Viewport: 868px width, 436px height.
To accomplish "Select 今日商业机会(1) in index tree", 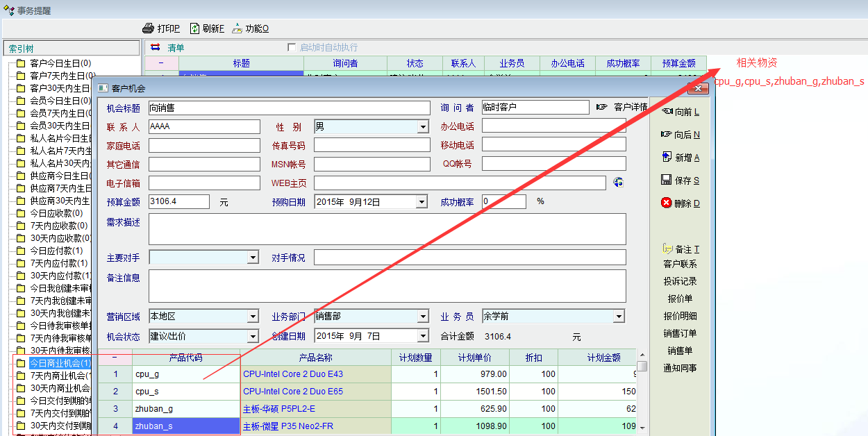I will [x=60, y=363].
